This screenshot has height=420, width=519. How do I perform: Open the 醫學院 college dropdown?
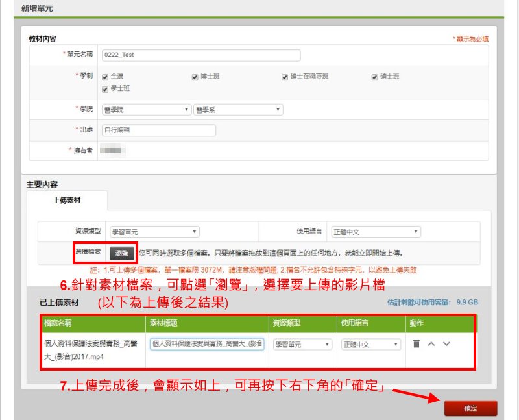click(x=147, y=110)
